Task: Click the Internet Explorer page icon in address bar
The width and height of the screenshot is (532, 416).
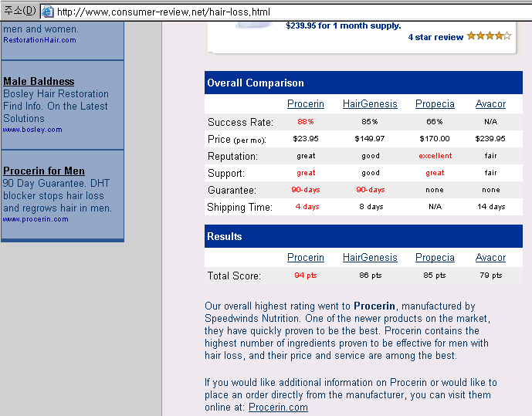Action: (48, 12)
